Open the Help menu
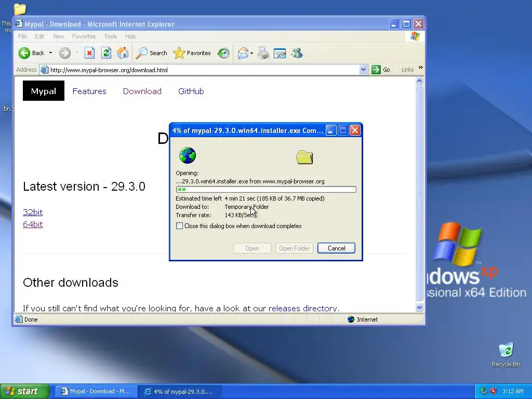This screenshot has width=532, height=399. click(x=130, y=36)
